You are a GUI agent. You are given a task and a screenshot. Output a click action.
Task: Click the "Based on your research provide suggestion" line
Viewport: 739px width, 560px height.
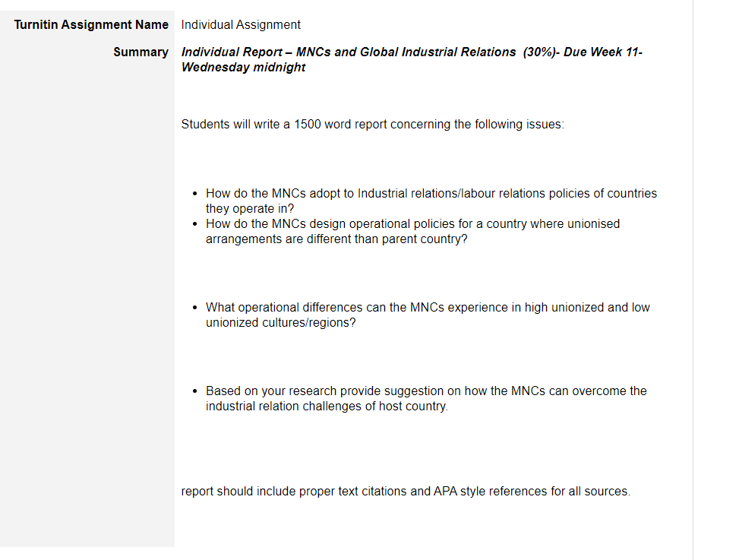point(426,391)
